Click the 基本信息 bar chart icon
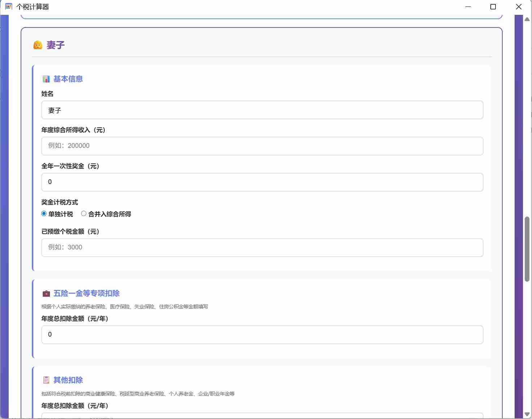 coord(46,79)
